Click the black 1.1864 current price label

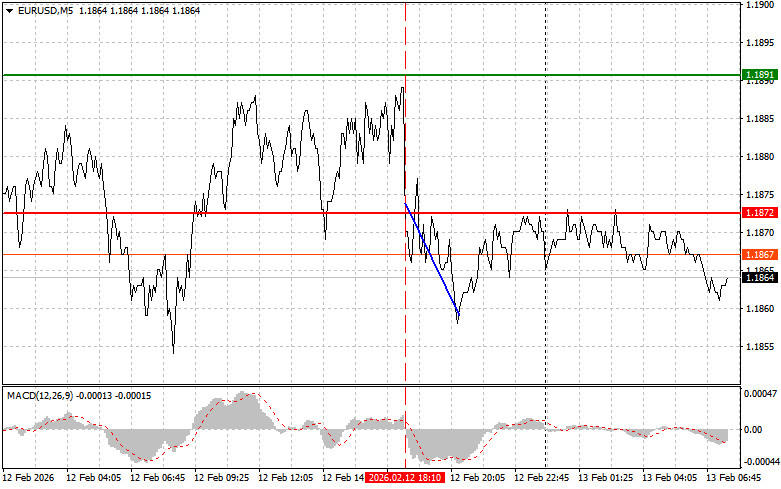(760, 277)
